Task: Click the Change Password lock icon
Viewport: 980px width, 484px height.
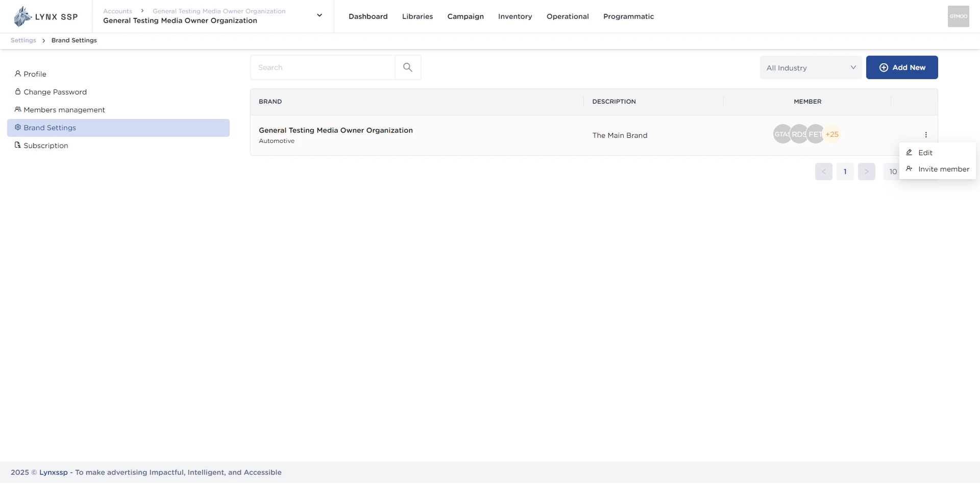Action: click(x=18, y=92)
